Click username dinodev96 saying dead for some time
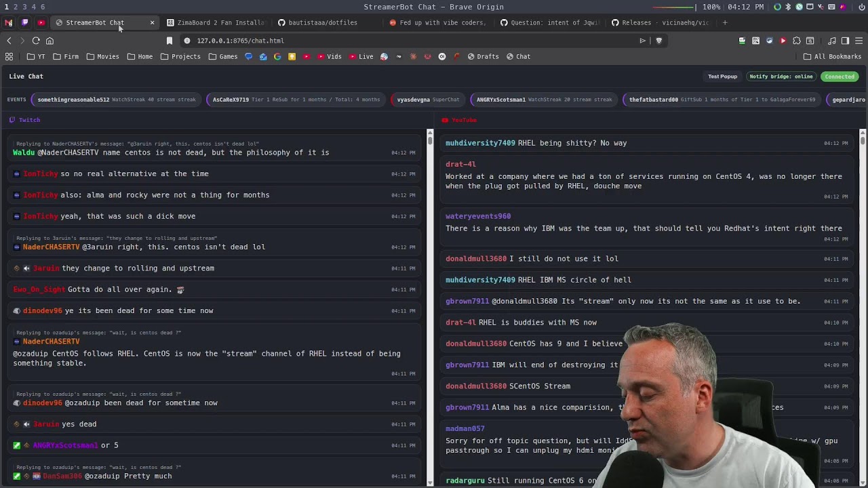The height and width of the screenshot is (488, 868). (43, 310)
